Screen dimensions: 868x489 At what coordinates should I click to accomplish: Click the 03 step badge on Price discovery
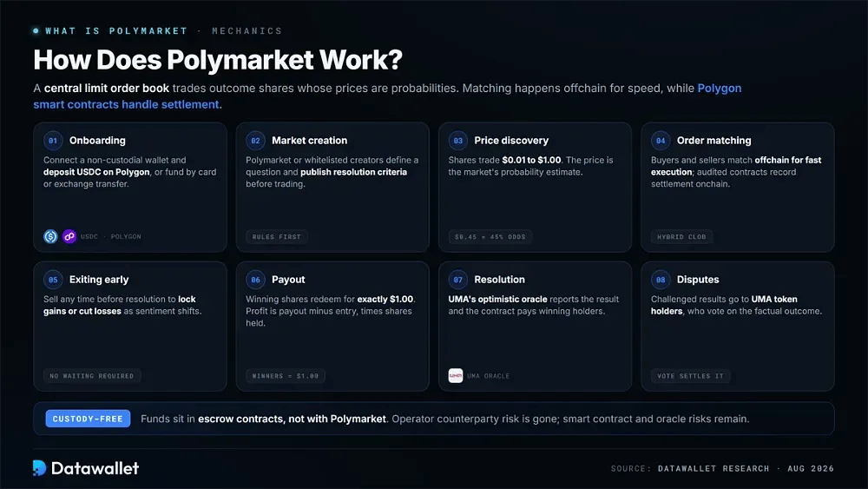coord(457,141)
